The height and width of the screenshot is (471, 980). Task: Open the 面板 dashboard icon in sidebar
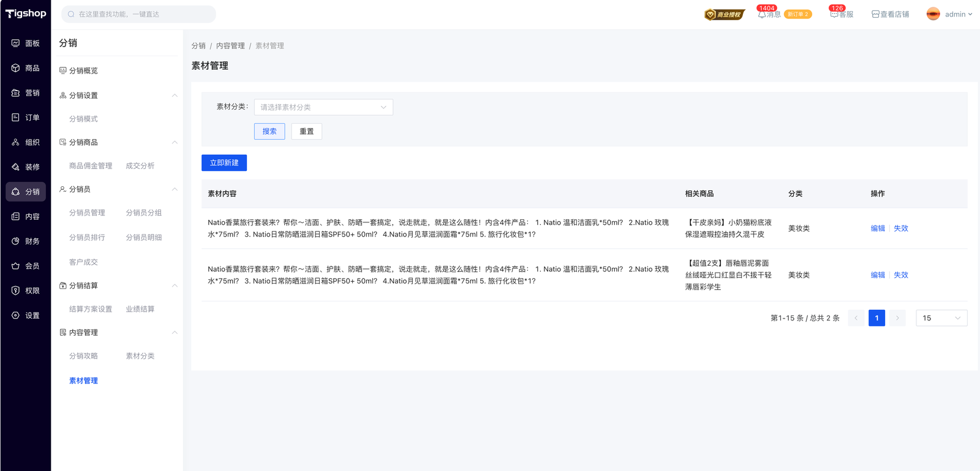click(x=16, y=43)
